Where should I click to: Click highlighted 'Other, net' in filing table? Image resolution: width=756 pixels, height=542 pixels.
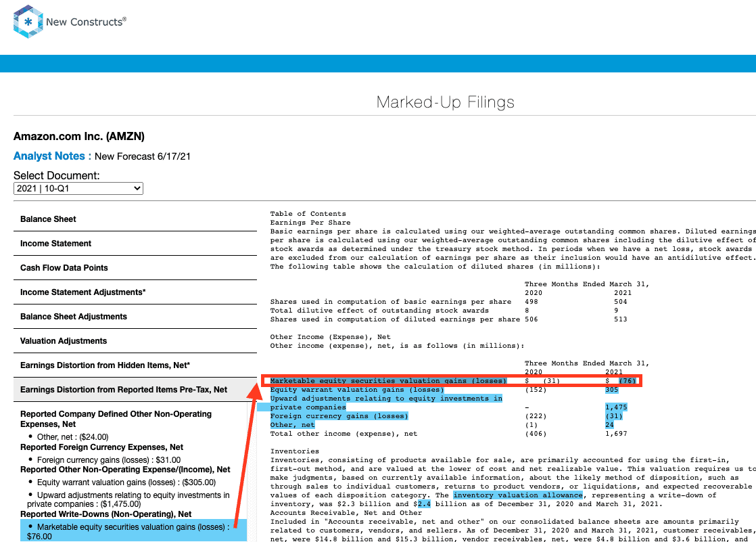(x=292, y=425)
